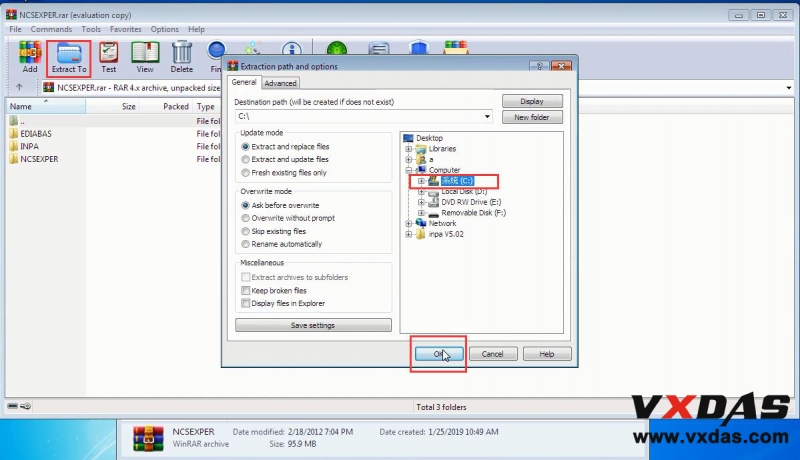Select Desktop in the folder tree
Screen dimensions: 800x460
pos(429,138)
